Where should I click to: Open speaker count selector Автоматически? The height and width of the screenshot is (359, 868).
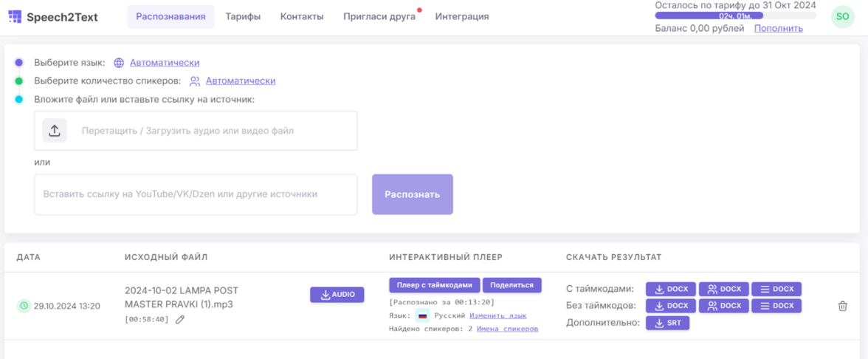coord(240,81)
